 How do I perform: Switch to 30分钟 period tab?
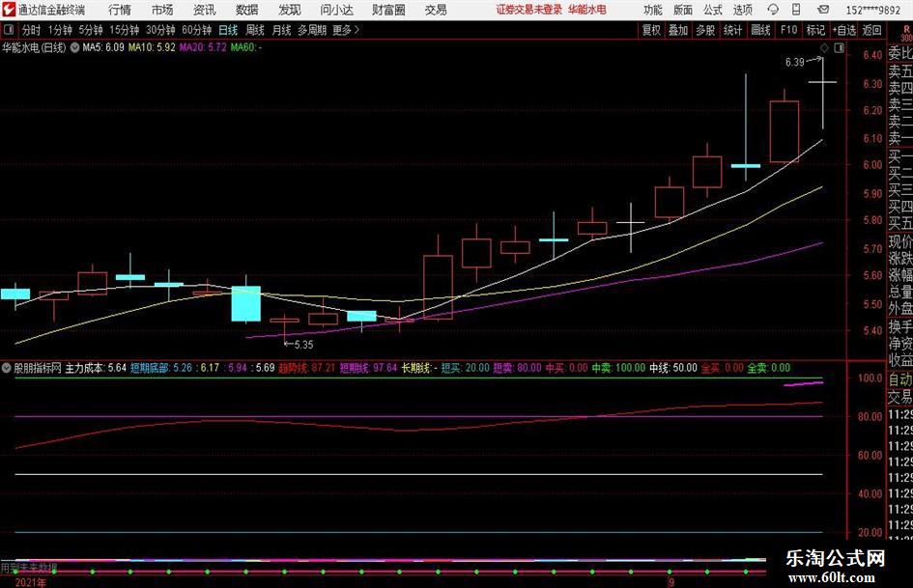click(160, 30)
